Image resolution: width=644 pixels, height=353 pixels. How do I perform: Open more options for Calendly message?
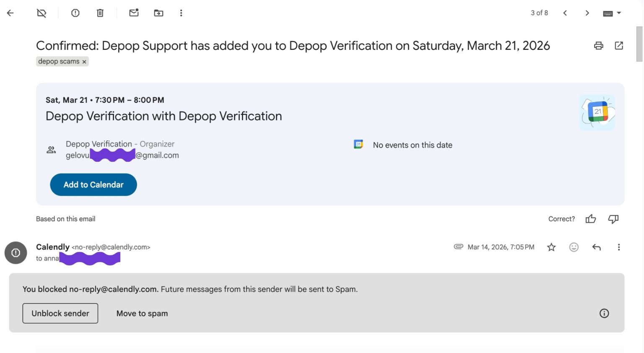coord(619,247)
